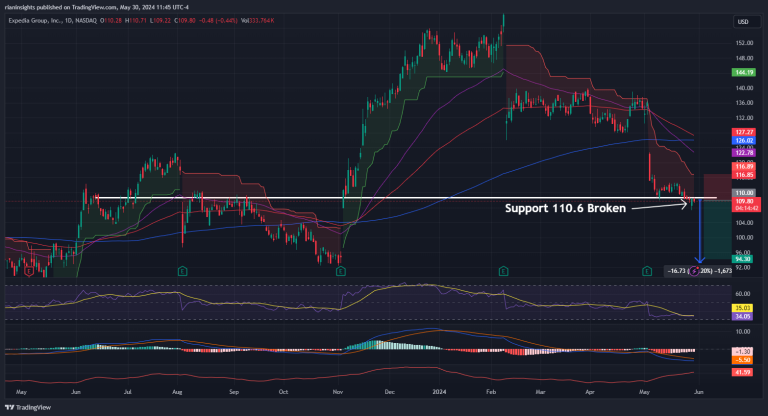
Task: Click the blue downward arrow head
Action: pyautogui.click(x=699, y=261)
